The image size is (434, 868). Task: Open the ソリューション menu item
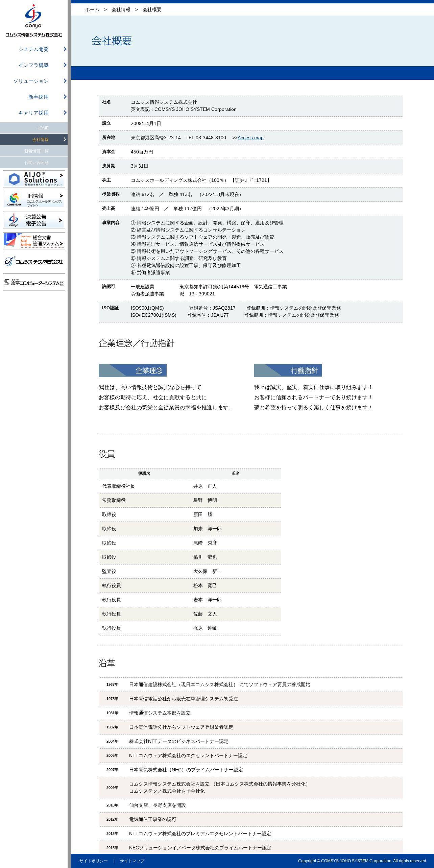31,81
